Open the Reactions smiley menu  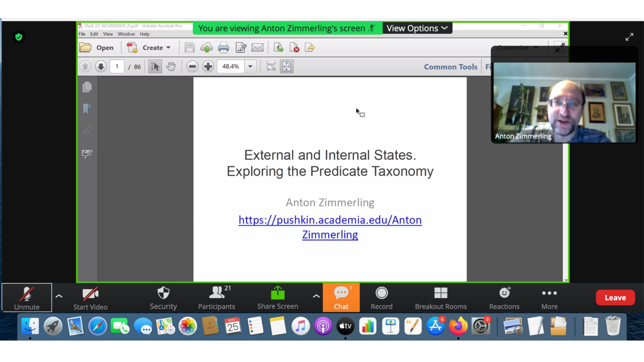coord(504,293)
